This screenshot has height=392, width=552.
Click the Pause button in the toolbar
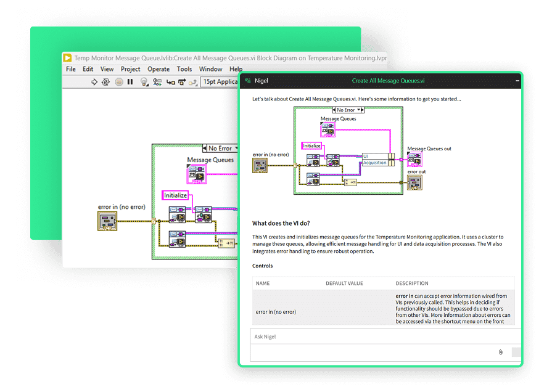[130, 81]
